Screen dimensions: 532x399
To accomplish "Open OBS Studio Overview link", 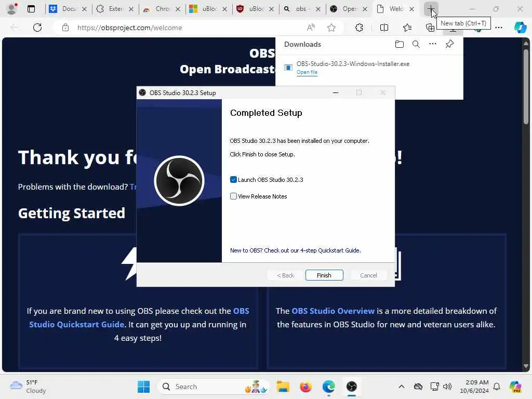I will click(x=333, y=311).
